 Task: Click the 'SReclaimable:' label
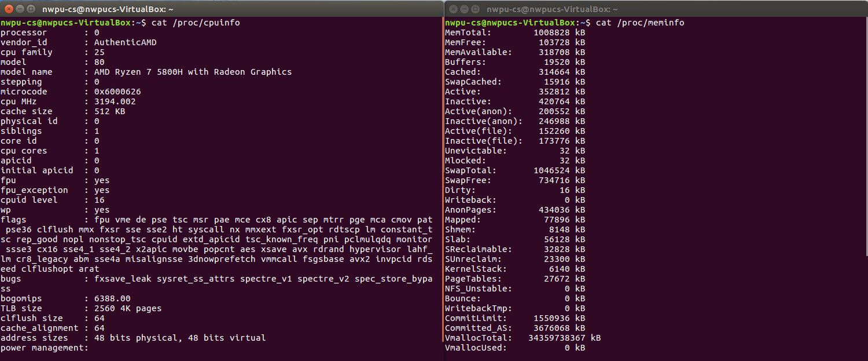(x=479, y=249)
